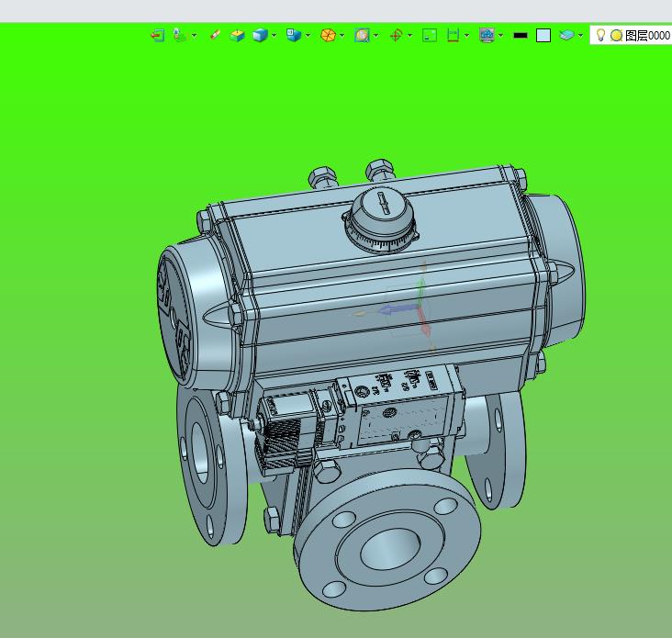The width and height of the screenshot is (672, 638).
Task: Click the light blue fill color swatch
Action: click(x=543, y=35)
